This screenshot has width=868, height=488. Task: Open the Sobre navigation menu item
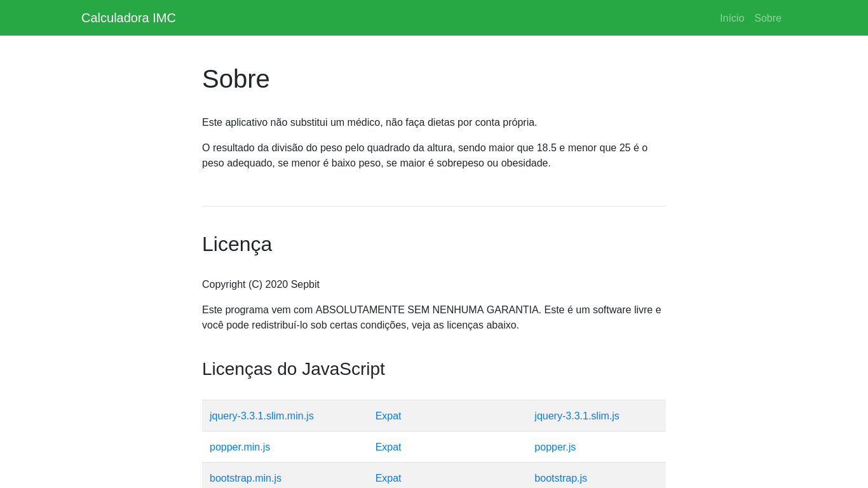(x=768, y=18)
